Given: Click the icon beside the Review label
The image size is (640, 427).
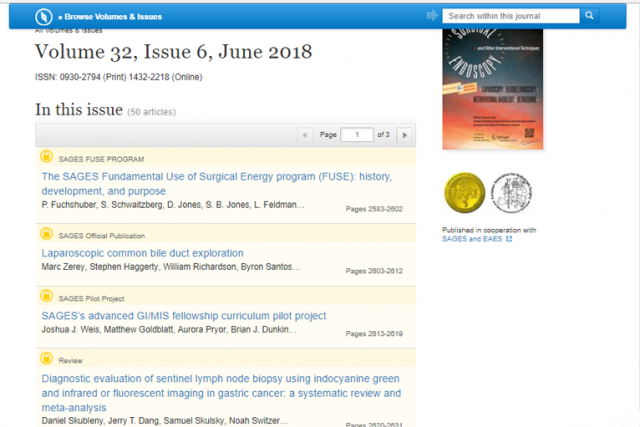Looking at the screenshot, I should 45,359.
